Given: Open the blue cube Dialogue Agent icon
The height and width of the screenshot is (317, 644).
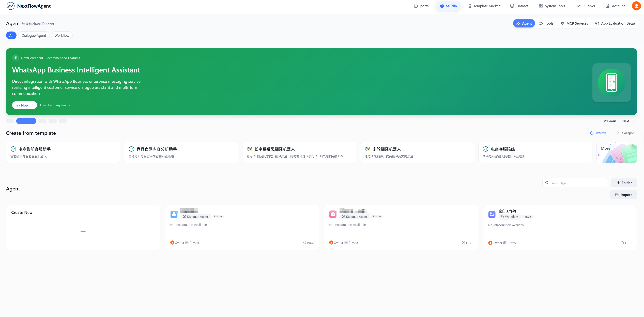Looking at the screenshot, I should (x=174, y=214).
